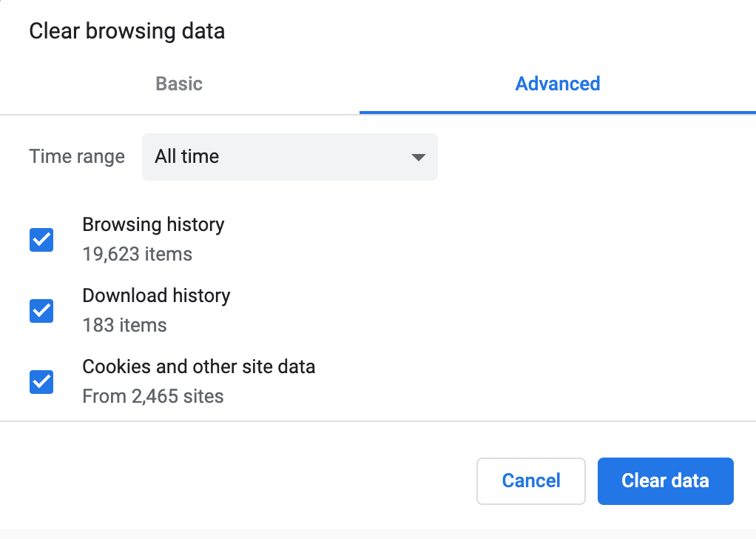Click the Download history label
The height and width of the screenshot is (539, 756).
tap(156, 295)
